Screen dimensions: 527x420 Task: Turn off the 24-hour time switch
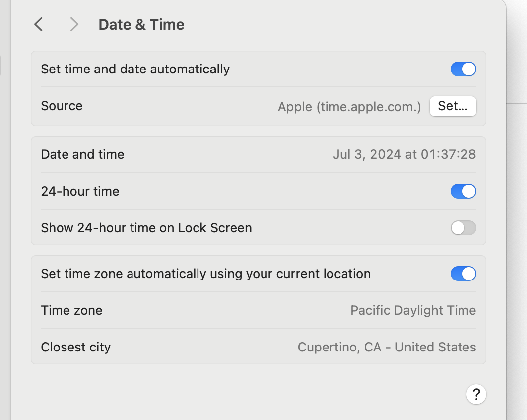(463, 191)
